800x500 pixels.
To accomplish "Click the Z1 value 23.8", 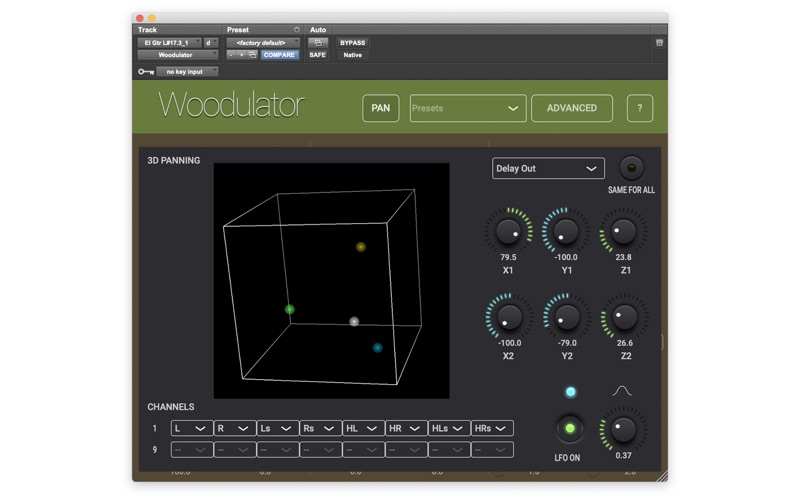I will [623, 257].
